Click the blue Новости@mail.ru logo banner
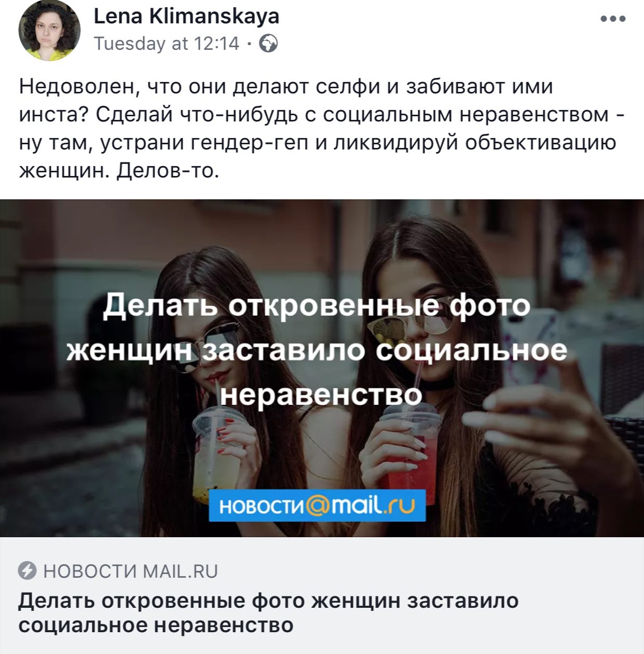The image size is (644, 654). (x=317, y=505)
